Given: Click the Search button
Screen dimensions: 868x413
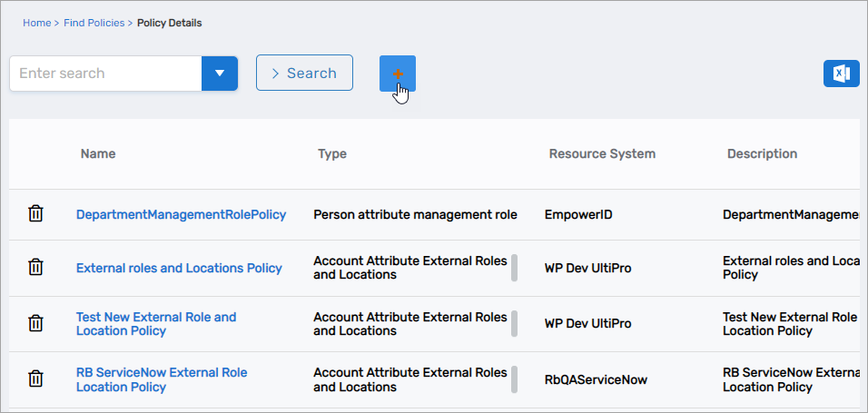Looking at the screenshot, I should coord(304,74).
